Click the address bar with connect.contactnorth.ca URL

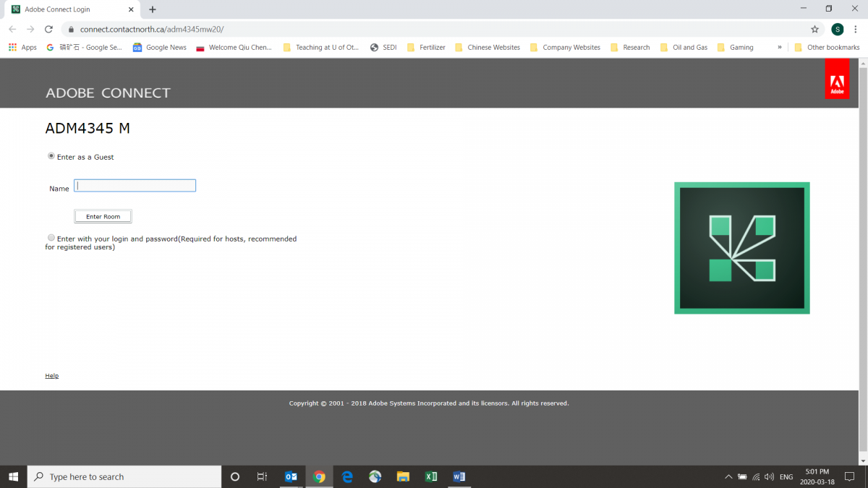434,29
